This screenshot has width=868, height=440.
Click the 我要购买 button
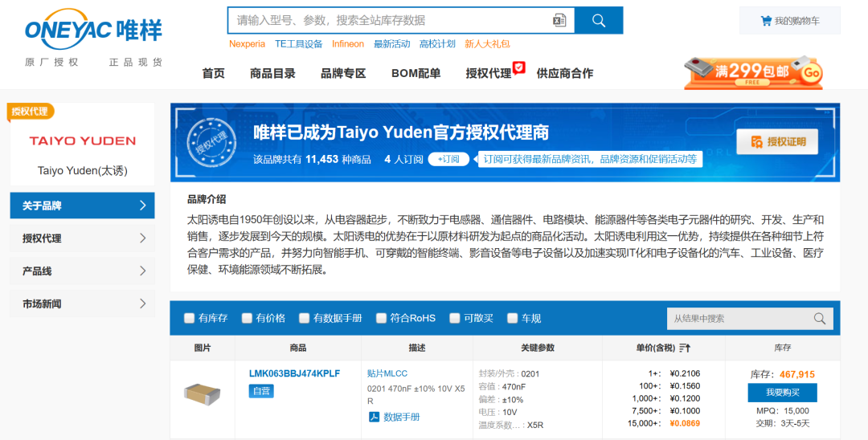coord(782,393)
